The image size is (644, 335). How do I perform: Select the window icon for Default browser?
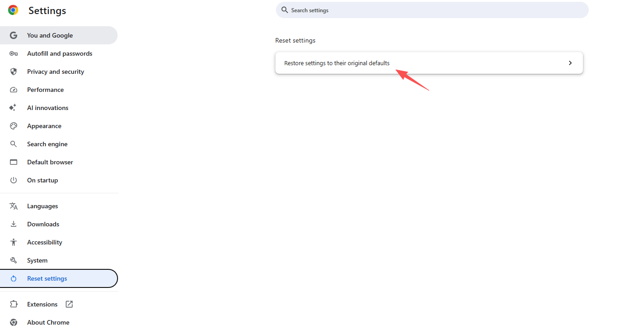[x=14, y=162]
